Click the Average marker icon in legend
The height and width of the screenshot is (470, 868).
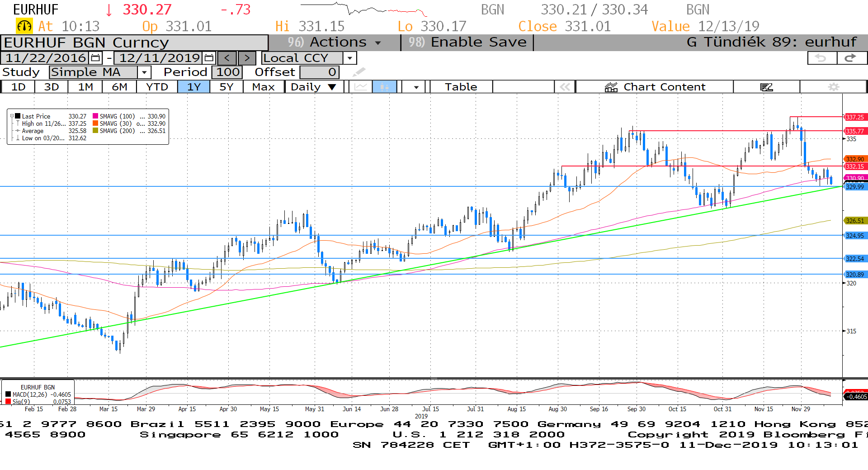click(x=18, y=131)
